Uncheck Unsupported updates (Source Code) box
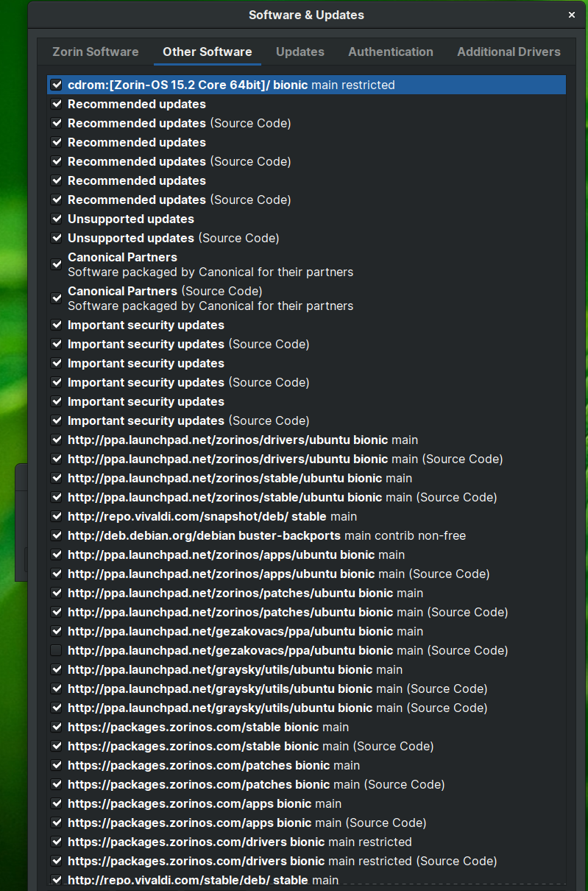588x891 pixels. point(57,238)
